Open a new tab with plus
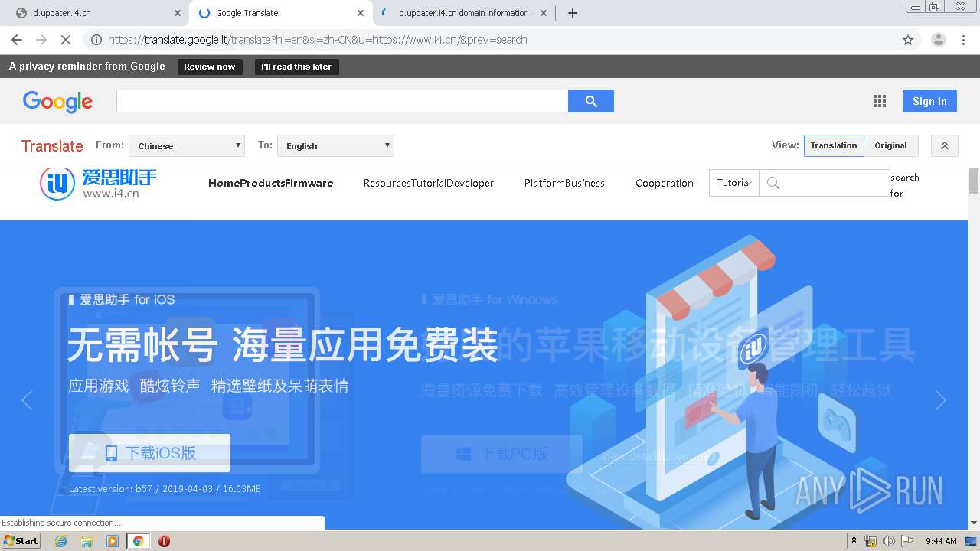Screen dimensions: 980x551 click(x=573, y=13)
